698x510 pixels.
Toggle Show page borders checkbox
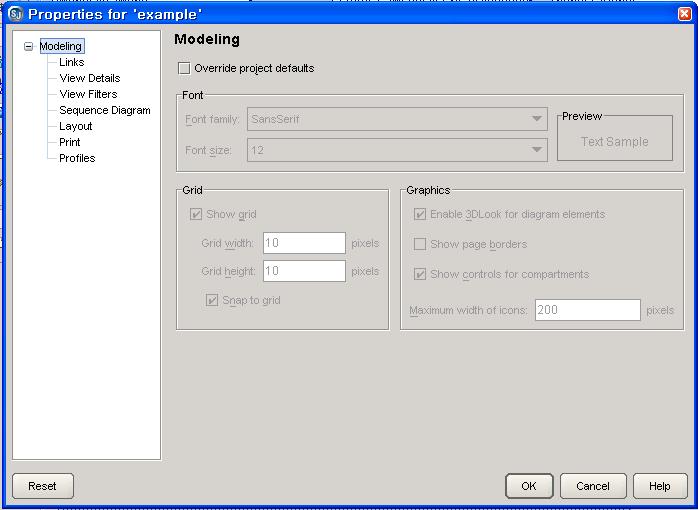[421, 244]
